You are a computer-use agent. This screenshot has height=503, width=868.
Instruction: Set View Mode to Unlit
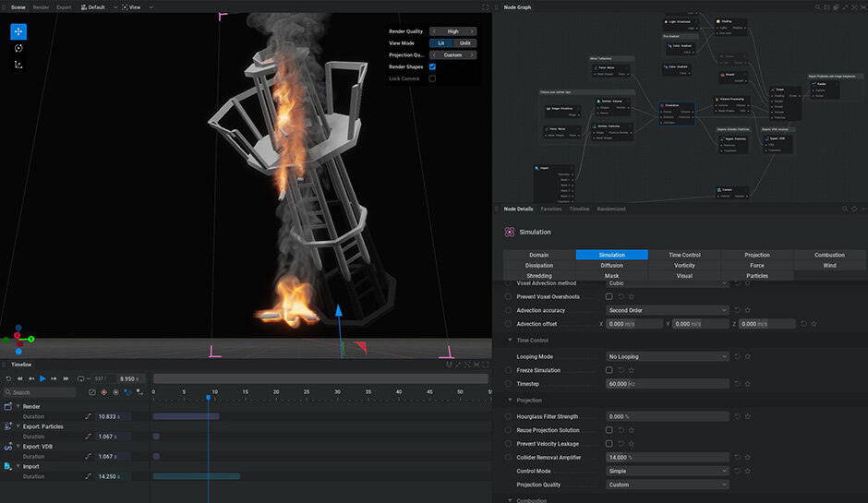[x=465, y=42]
